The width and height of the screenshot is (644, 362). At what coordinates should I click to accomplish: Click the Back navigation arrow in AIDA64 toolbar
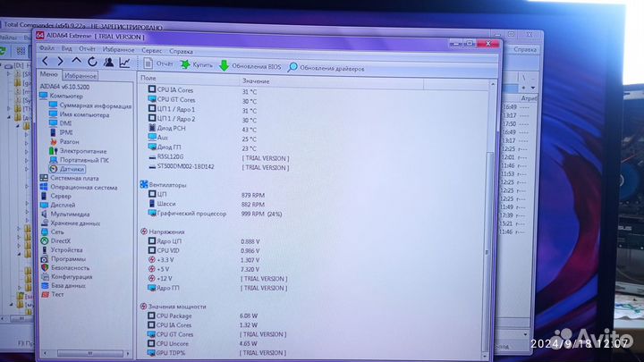click(x=46, y=62)
